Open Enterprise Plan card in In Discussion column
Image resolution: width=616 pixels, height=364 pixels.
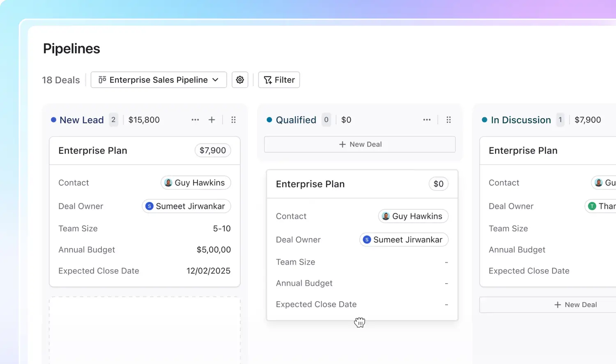point(523,151)
